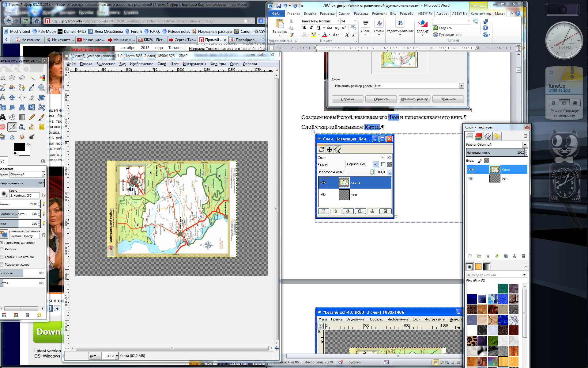The image size is (588, 368).
Task: Select the Paths pen tool
Action: pos(22,88)
